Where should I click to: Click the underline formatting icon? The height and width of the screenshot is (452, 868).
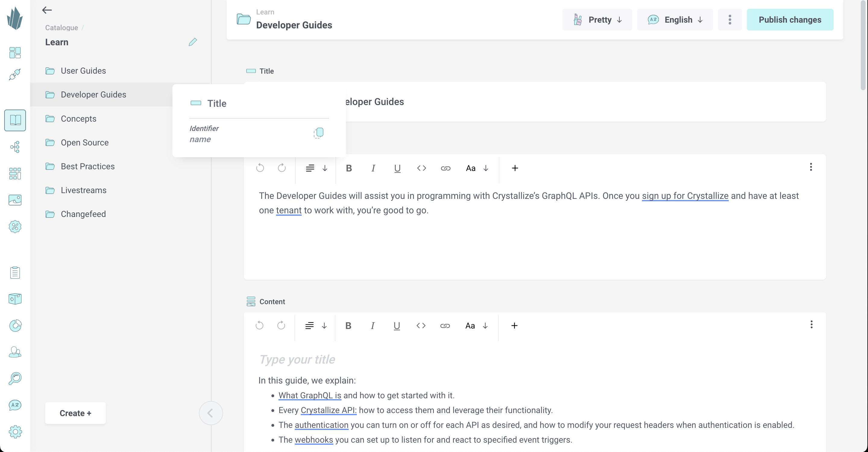(397, 168)
